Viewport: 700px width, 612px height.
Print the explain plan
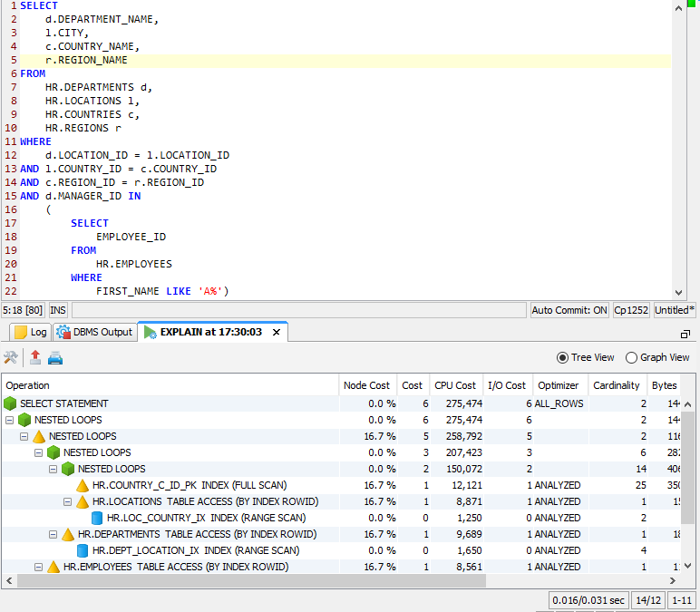tap(55, 358)
